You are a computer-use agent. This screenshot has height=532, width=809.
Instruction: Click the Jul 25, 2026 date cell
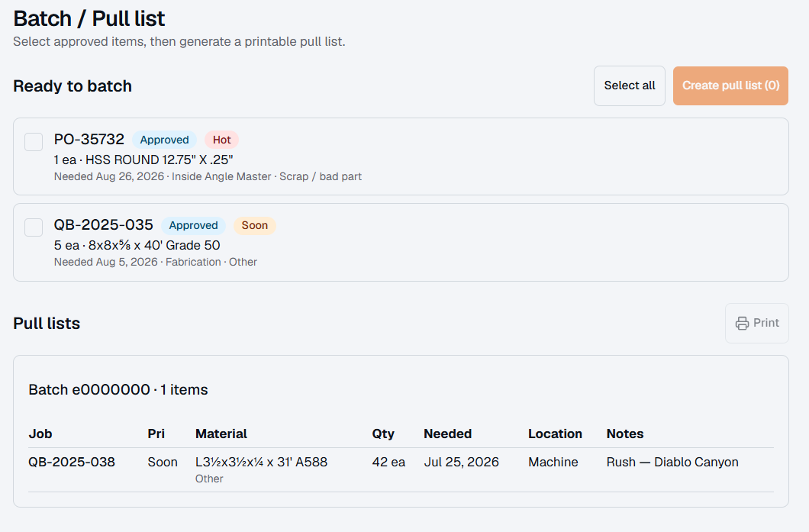point(461,462)
